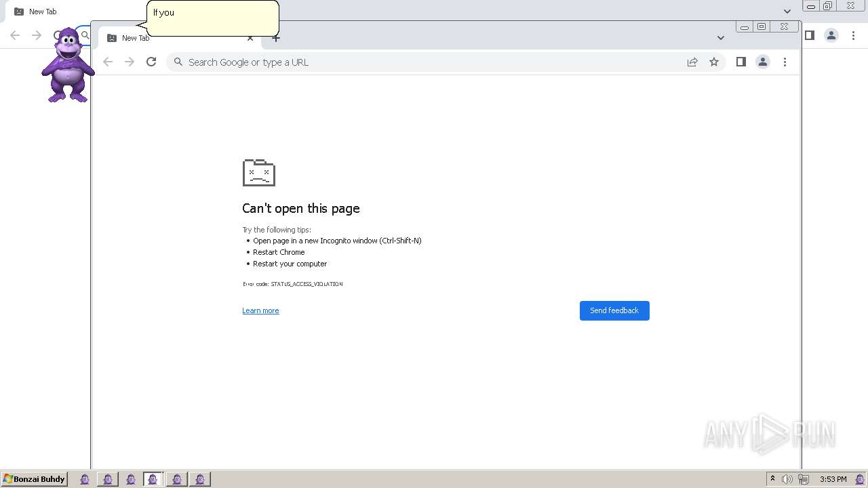
Task: Expand tab search in background Chrome window
Action: [x=787, y=12]
